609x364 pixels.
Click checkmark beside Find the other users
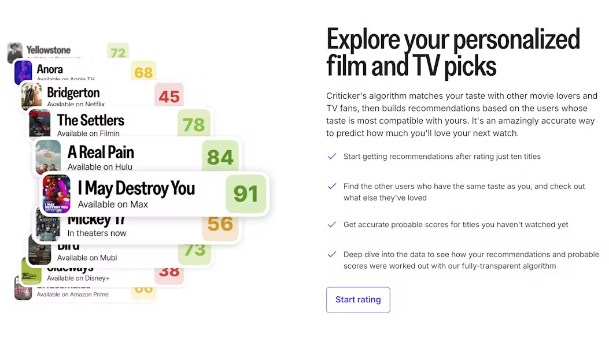tap(332, 186)
